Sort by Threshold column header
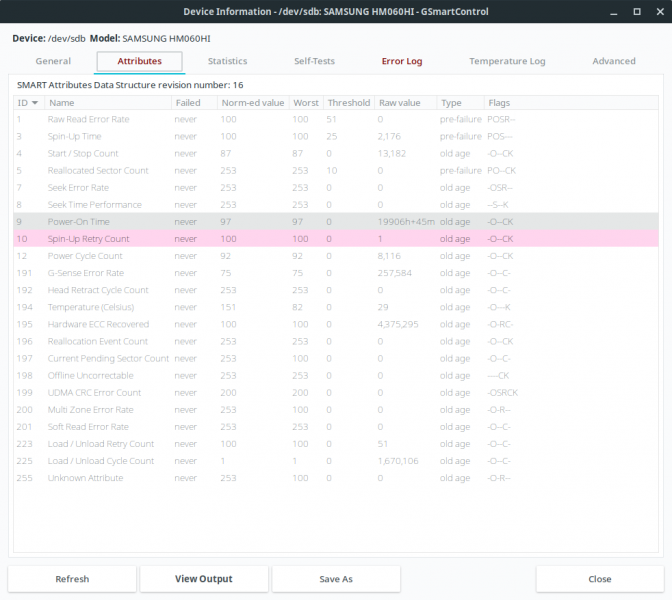This screenshot has height=600, width=672. (x=349, y=103)
